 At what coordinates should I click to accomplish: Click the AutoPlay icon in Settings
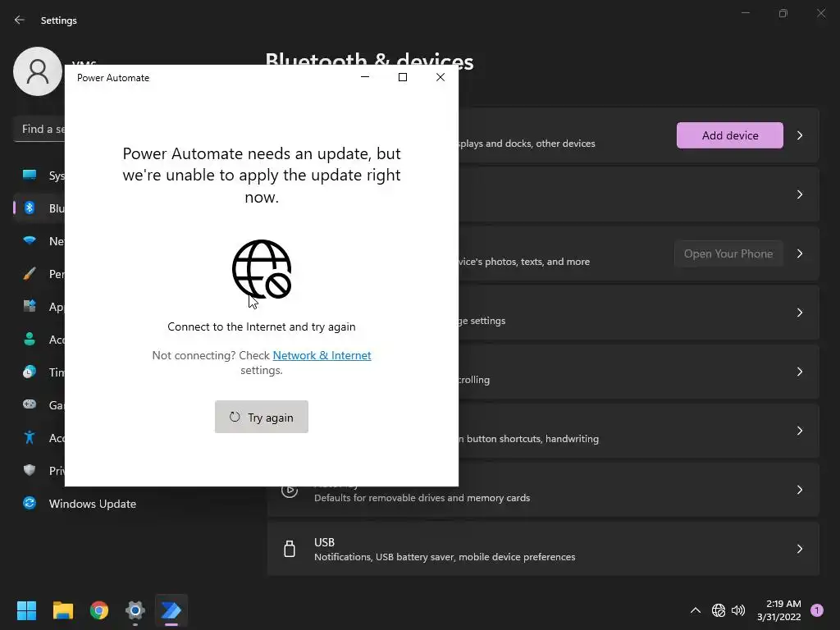pos(290,490)
